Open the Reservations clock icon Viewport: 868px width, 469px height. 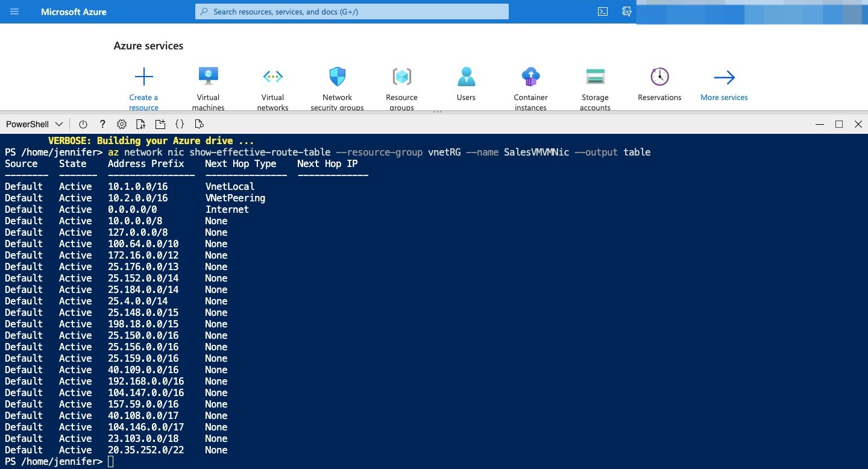tap(659, 77)
